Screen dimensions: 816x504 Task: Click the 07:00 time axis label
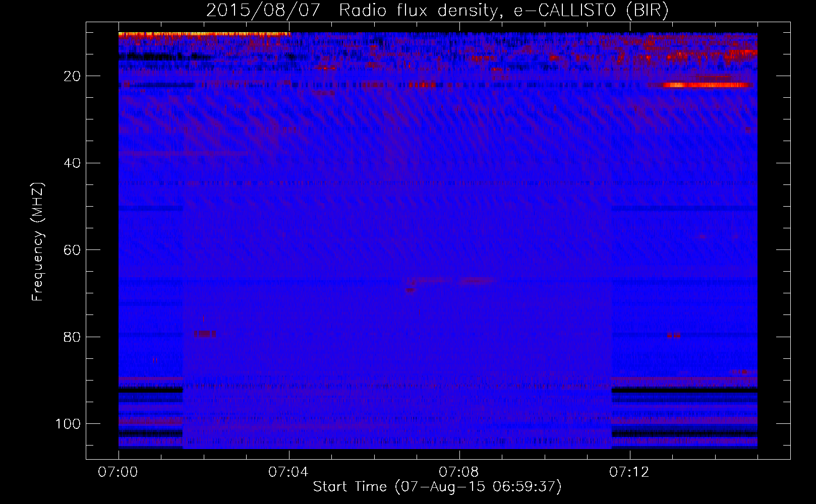coord(118,472)
